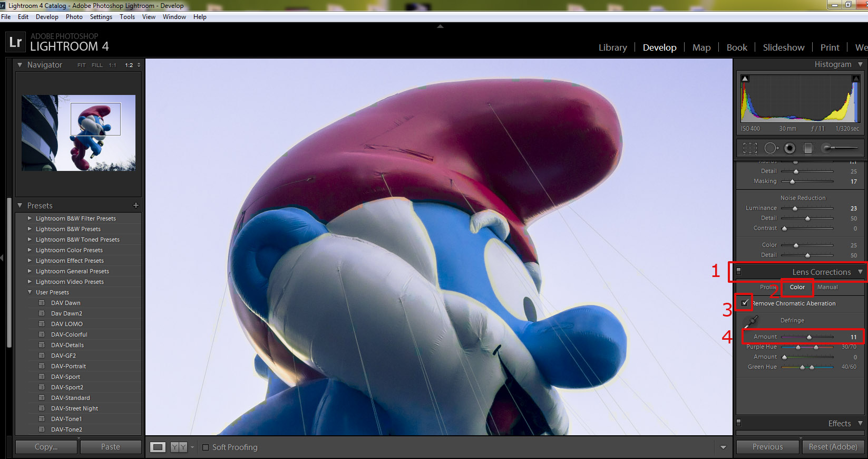
Task: Click the DAV-Portrait preset icon
Action: (x=42, y=366)
